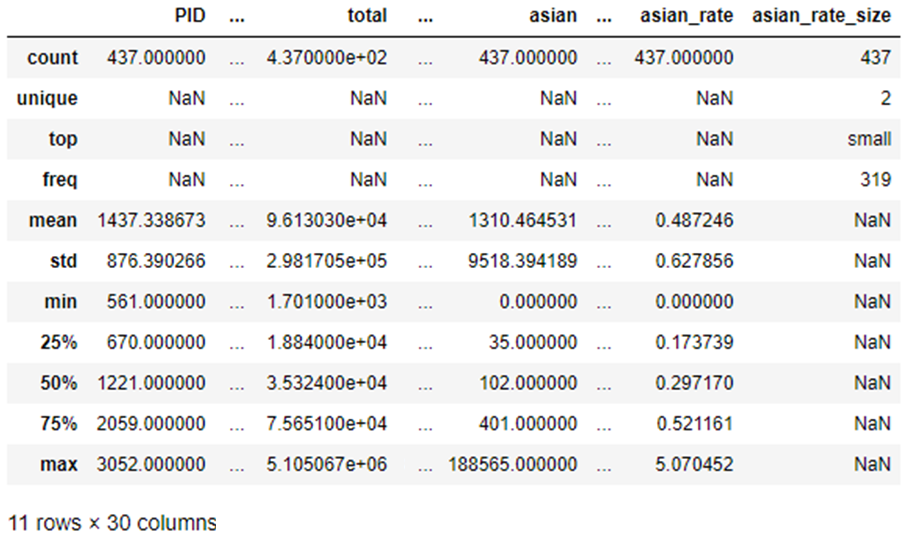Click the freq row label

[60, 179]
